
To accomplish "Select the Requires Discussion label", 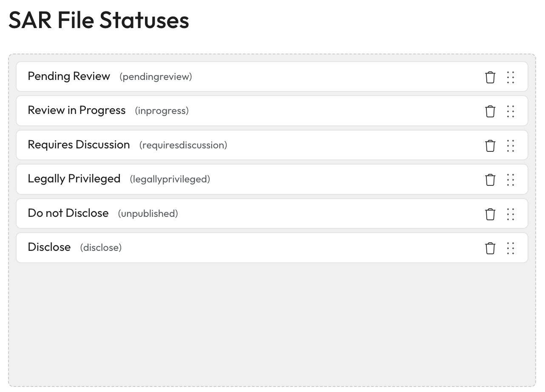I will tap(79, 145).
